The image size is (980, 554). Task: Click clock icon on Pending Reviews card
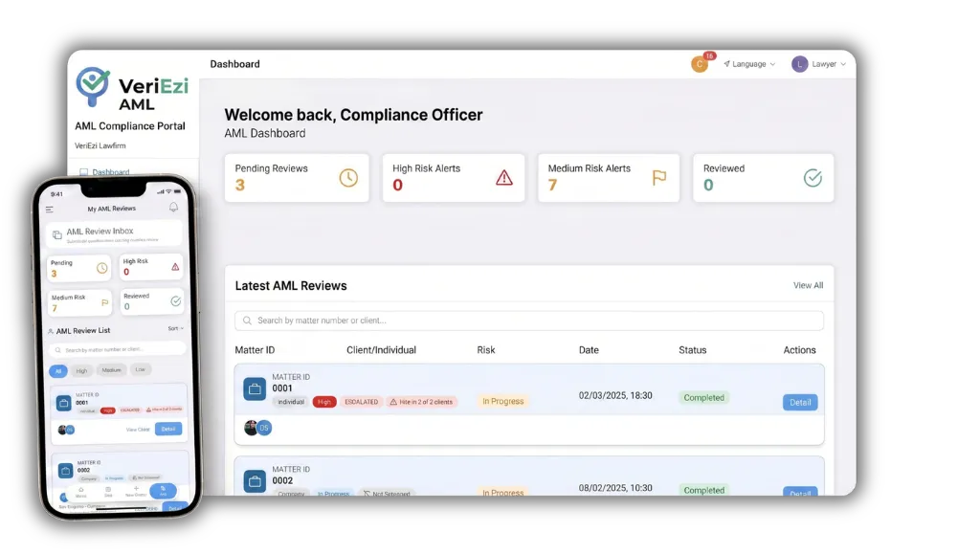click(x=348, y=178)
